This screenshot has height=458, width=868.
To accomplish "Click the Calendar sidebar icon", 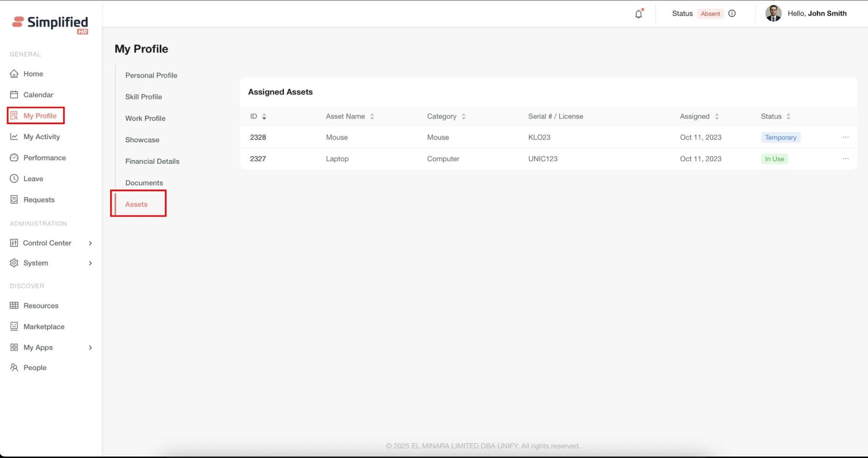I will click(14, 95).
